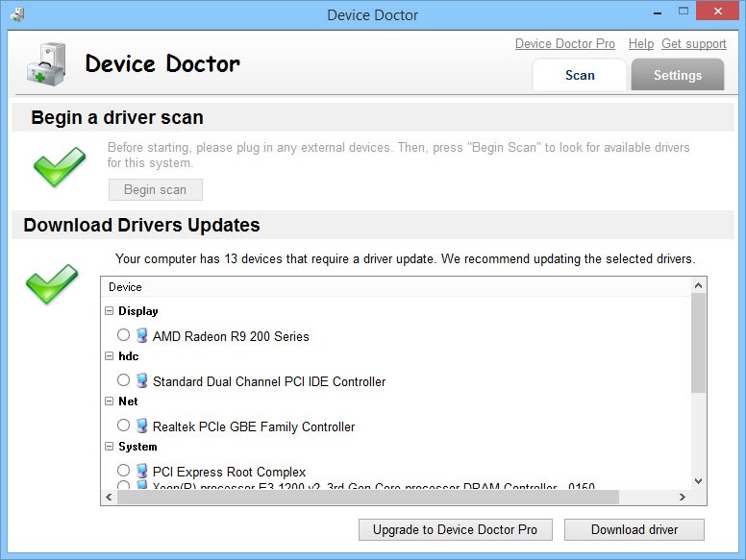Click the horizontal scrollbar thumb in device list

point(368,498)
